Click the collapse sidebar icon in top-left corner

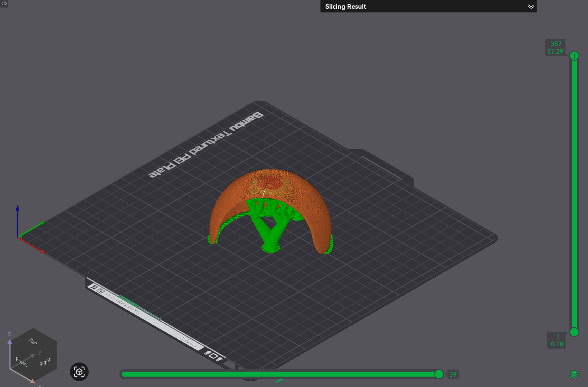click(x=4, y=3)
